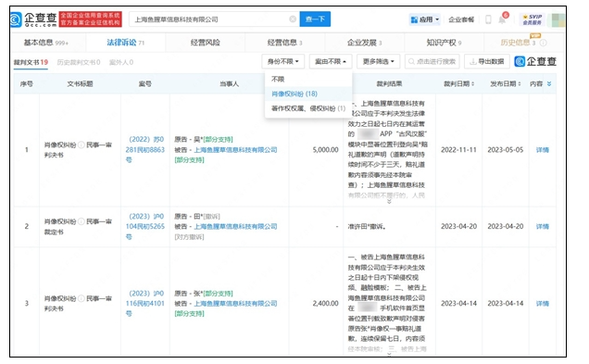Open case (2023)沪0116民初4101号
The image size is (589, 364).
click(145, 303)
